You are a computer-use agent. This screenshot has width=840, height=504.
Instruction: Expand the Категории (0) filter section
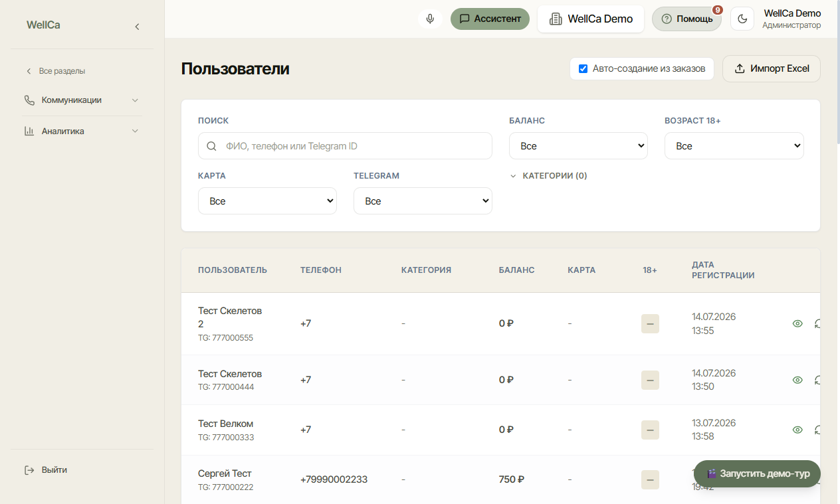(x=548, y=176)
